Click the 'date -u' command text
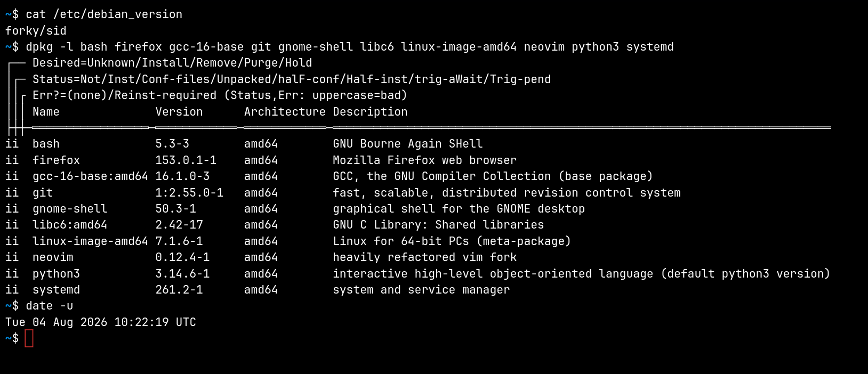 point(50,306)
